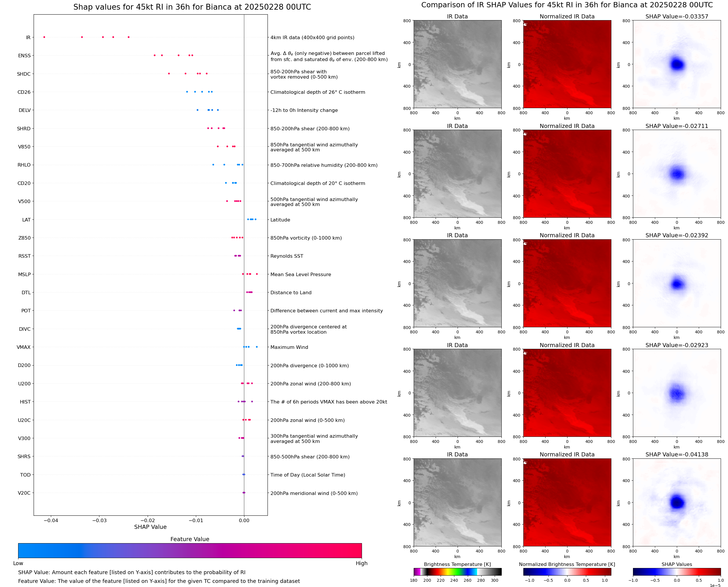The height and width of the screenshot is (587, 728).
Task: Click the SHAP Value=-0.02923 heatmap
Action: pyautogui.click(x=676, y=393)
